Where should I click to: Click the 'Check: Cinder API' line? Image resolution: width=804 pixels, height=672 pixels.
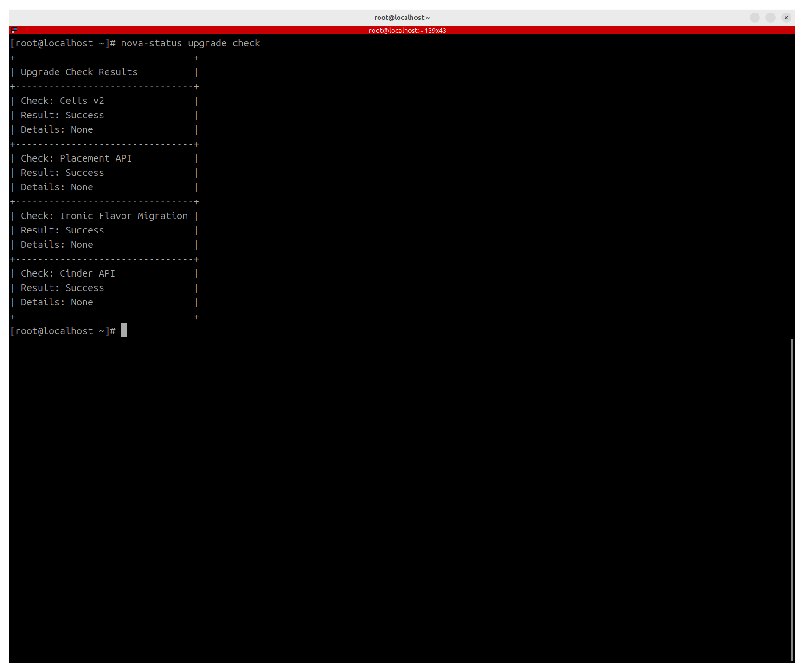(x=68, y=273)
